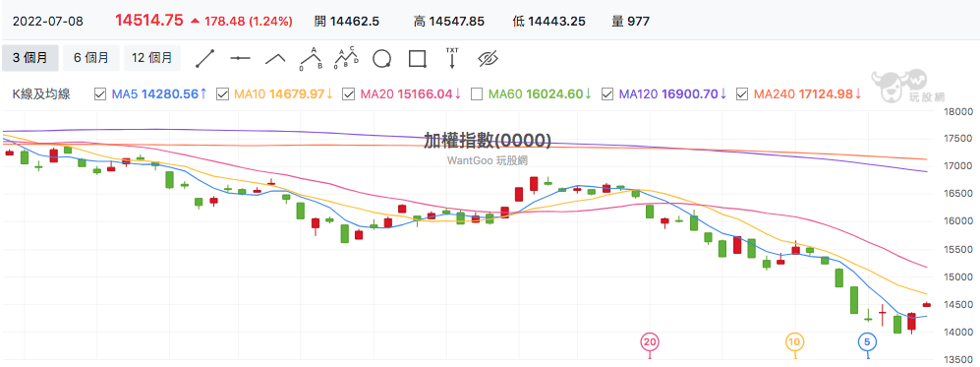This screenshot has width=980, height=367.
Task: Click the high price 高 14547.85
Action: pyautogui.click(x=449, y=22)
